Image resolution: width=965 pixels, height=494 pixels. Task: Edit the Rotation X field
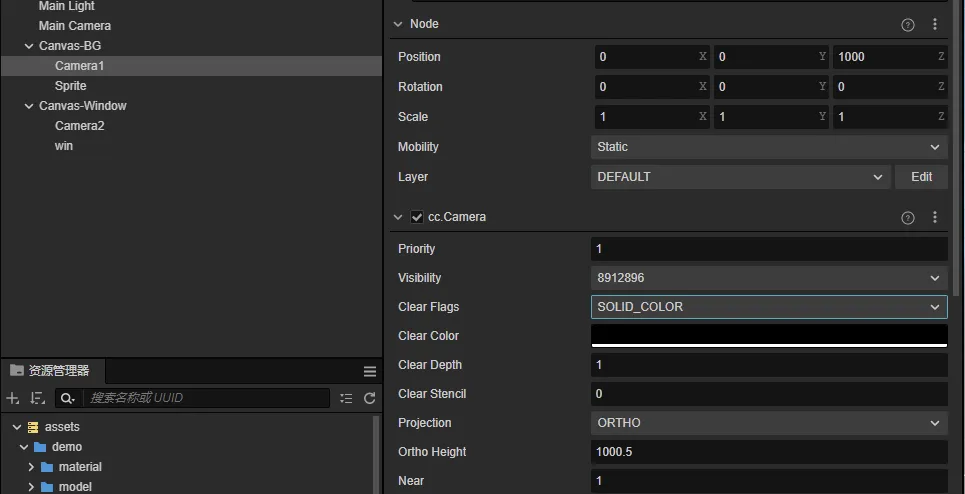[x=652, y=87]
